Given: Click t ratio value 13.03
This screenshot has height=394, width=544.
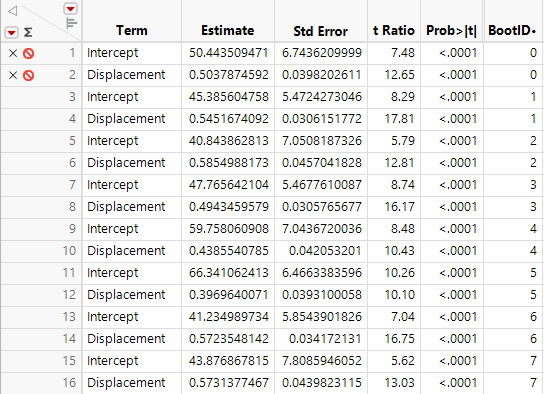Looking at the screenshot, I should tap(400, 383).
